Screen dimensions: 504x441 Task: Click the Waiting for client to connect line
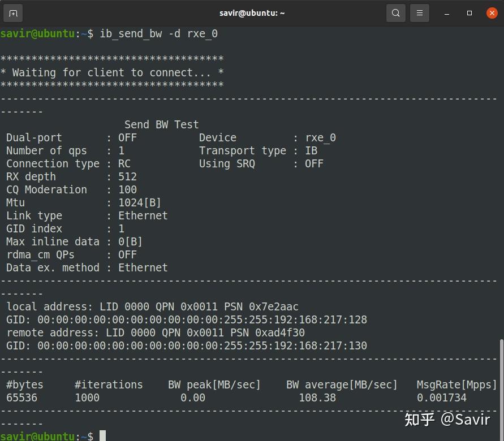point(111,72)
